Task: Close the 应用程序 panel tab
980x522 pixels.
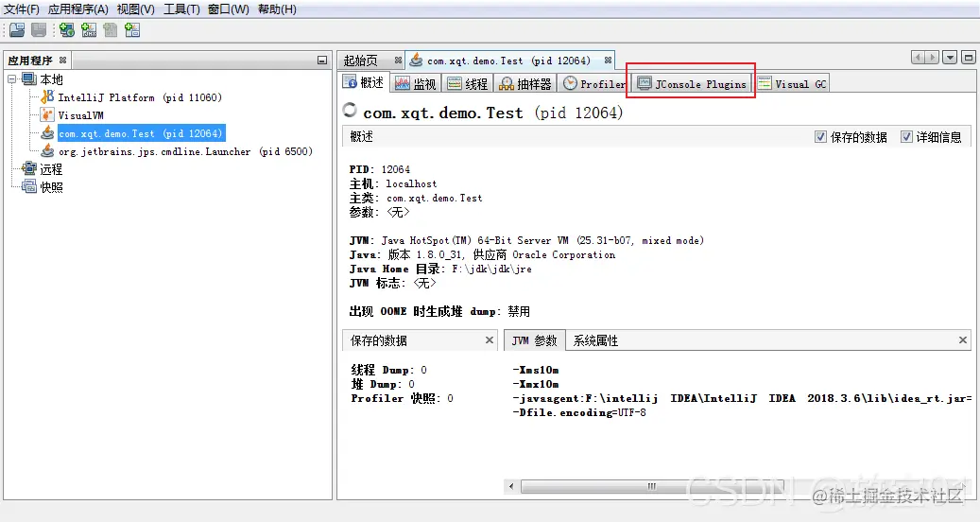Action: tap(62, 60)
